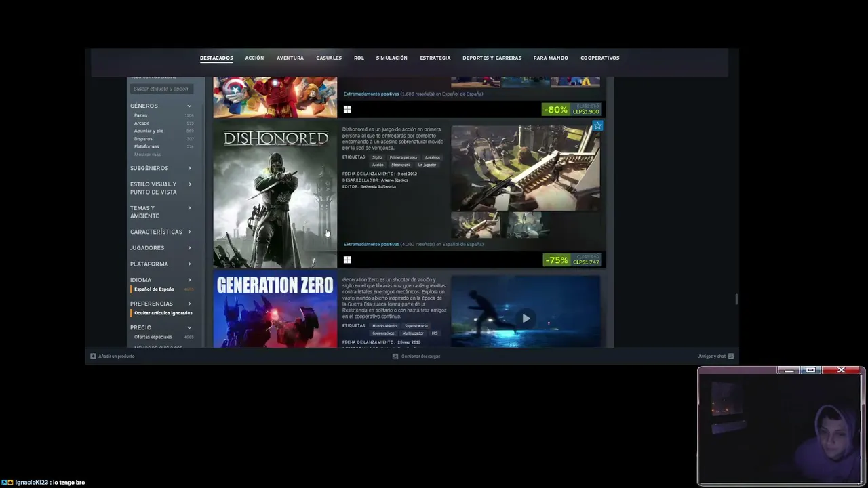
Task: Click the plus icon beside Añadir un producto
Action: coord(93,356)
